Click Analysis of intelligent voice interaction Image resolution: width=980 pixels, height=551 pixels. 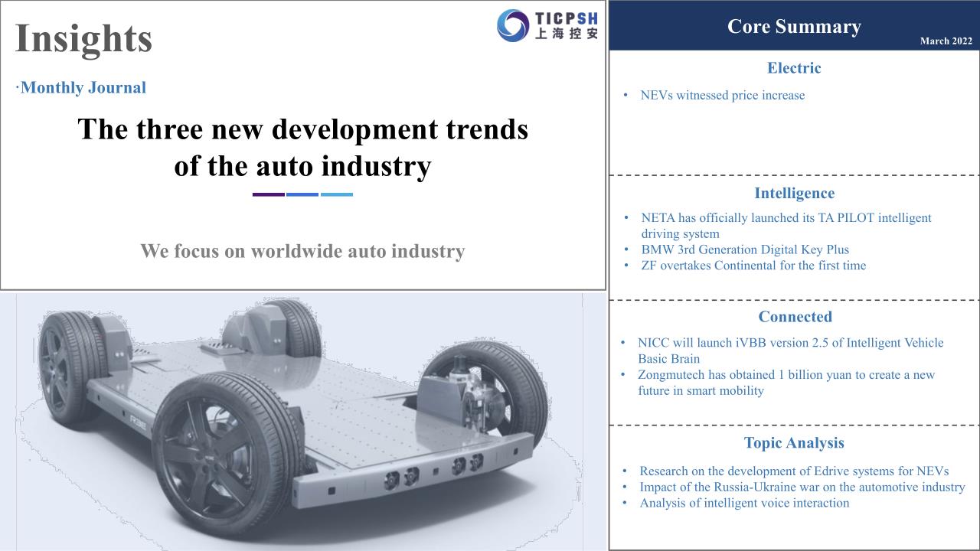pyautogui.click(x=744, y=504)
